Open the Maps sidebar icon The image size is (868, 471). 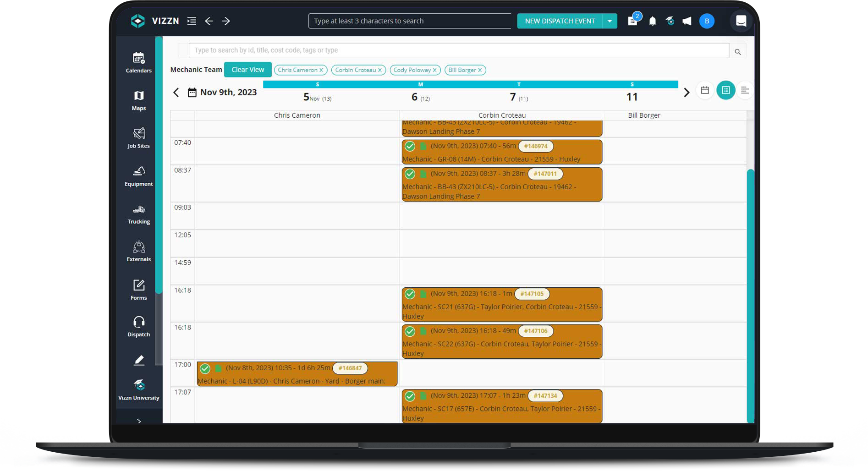coord(138,100)
